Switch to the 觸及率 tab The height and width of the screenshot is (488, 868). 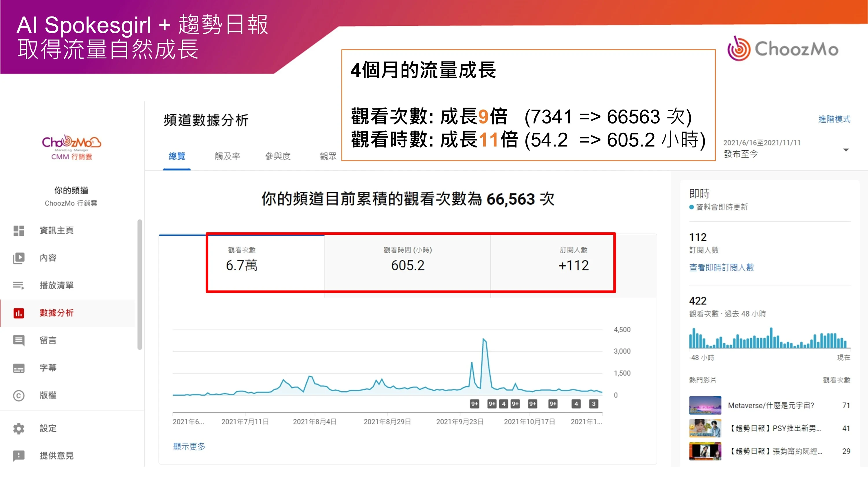[227, 156]
